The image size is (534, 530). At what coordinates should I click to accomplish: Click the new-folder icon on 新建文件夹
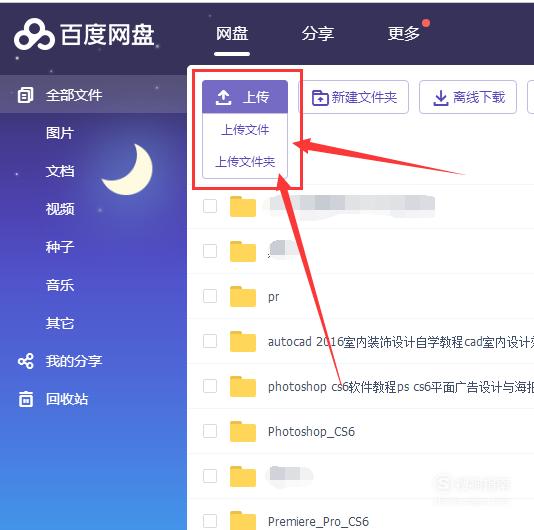[320, 98]
